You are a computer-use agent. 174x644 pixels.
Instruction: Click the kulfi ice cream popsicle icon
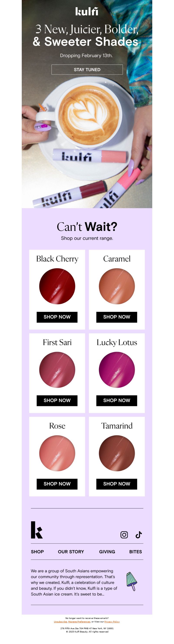132,581
